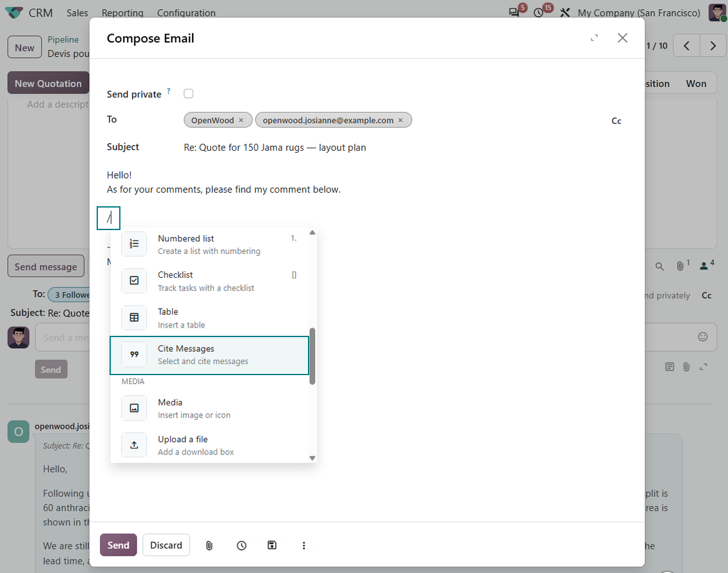Attach a file via paperclip in dialog footer
728x573 pixels.
click(209, 545)
